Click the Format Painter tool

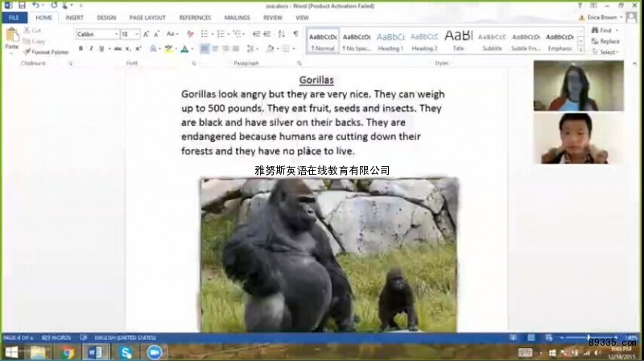point(46,52)
